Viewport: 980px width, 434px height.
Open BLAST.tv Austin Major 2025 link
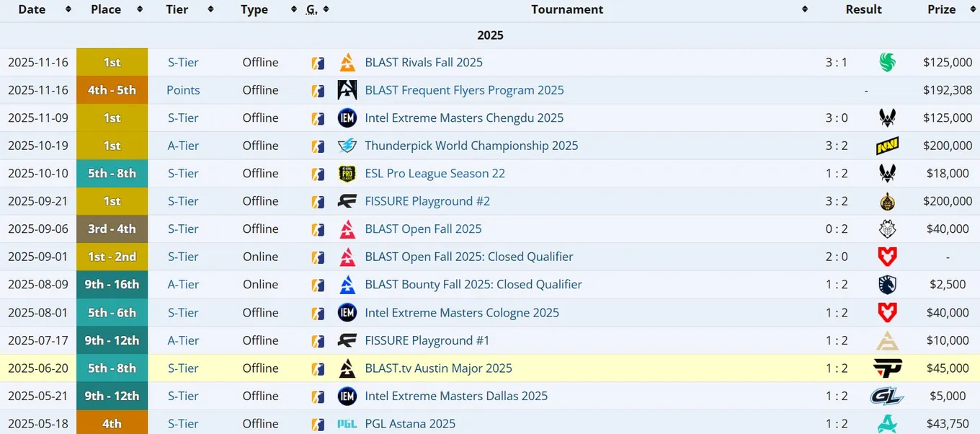[x=438, y=368]
